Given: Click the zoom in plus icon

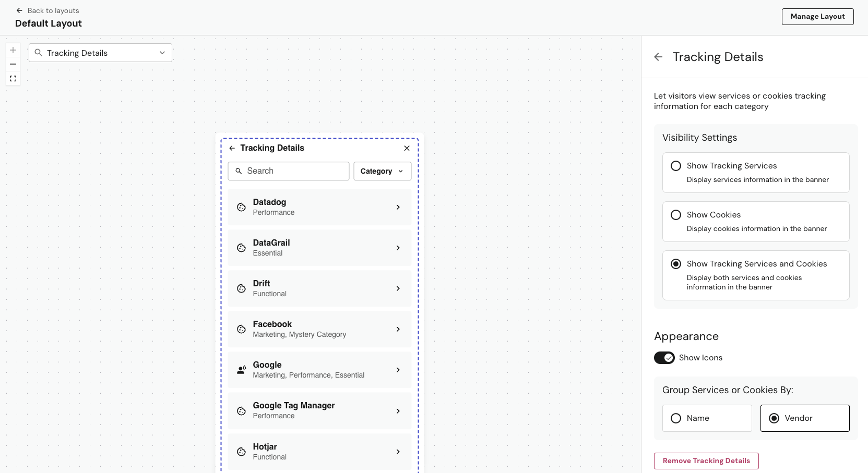Looking at the screenshot, I should tap(13, 51).
